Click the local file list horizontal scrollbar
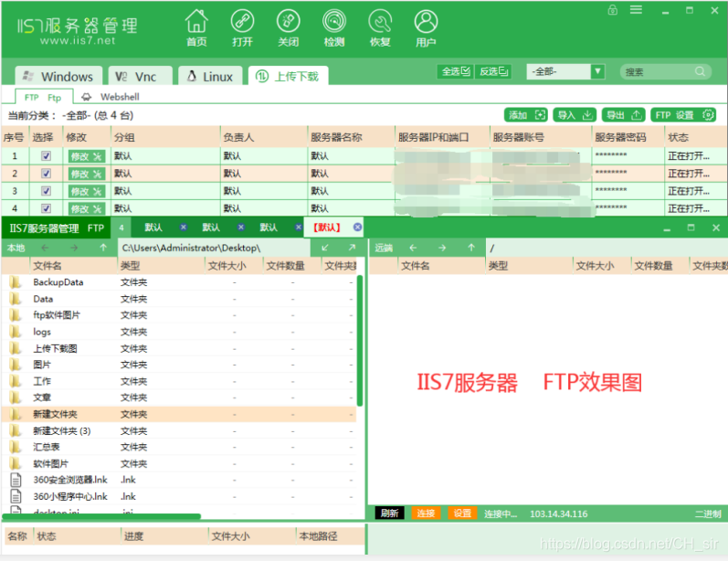728x561 pixels. (x=101, y=516)
